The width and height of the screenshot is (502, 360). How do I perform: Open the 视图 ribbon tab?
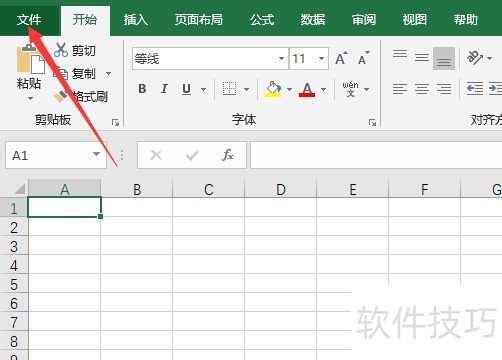(x=414, y=20)
